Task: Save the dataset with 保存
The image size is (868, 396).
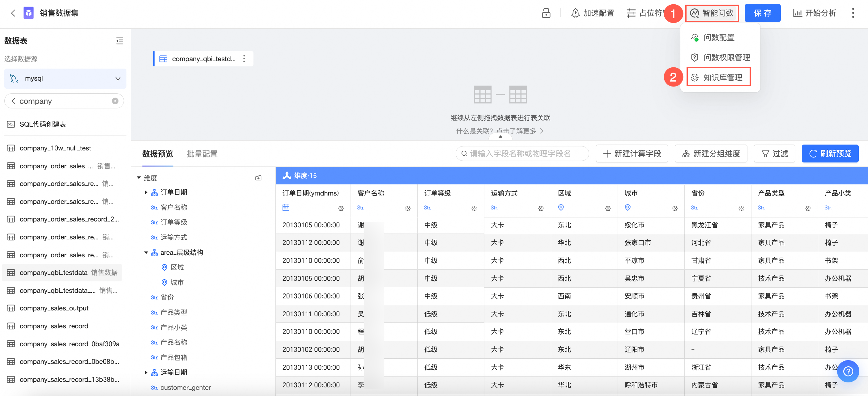Action: [762, 13]
